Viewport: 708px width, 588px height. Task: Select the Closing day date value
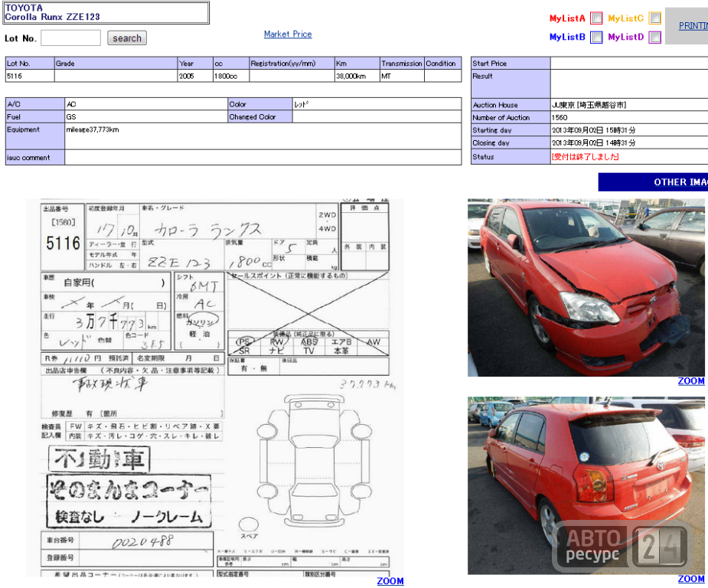pyautogui.click(x=593, y=142)
